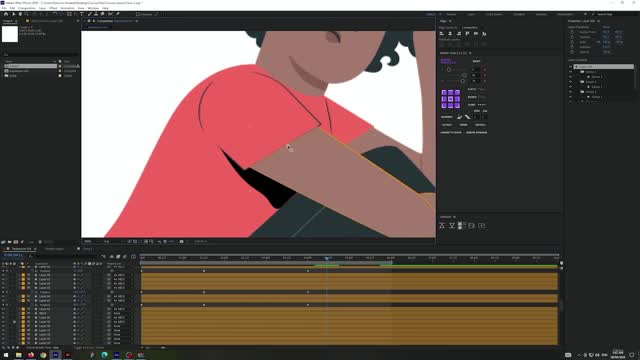Open the Properties panel menu icon
Image resolution: width=640 pixels, height=360 pixels.
tap(598, 21)
